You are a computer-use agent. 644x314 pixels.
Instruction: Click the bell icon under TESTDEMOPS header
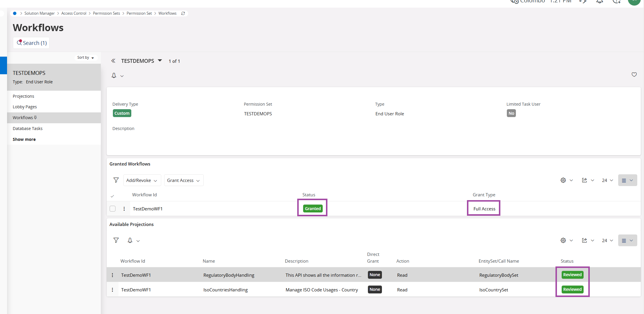114,76
